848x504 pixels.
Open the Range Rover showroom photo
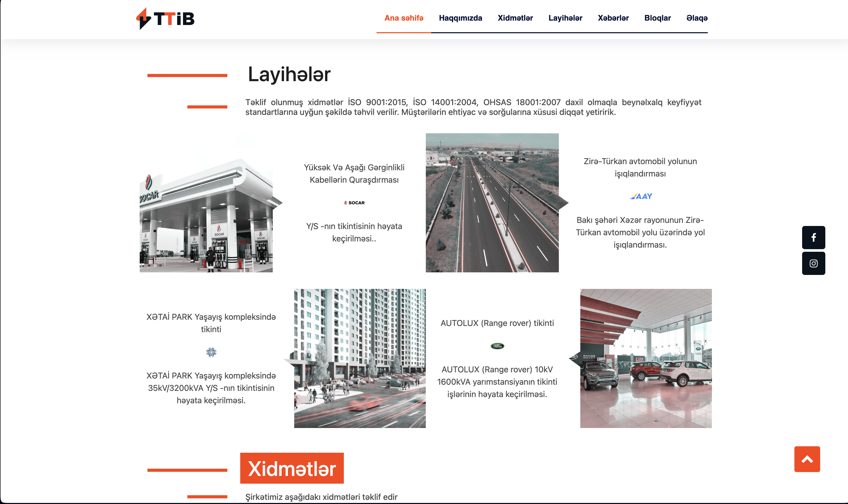(645, 358)
